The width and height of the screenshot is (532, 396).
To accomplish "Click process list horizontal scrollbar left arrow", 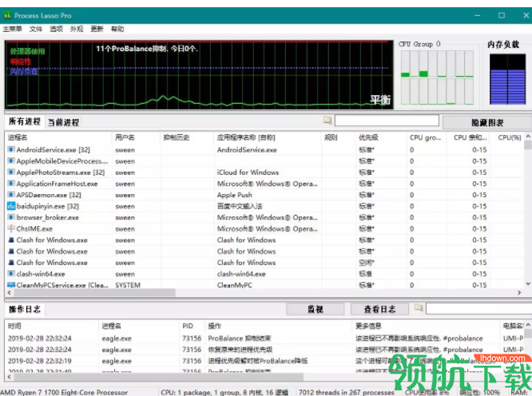I will 9,292.
